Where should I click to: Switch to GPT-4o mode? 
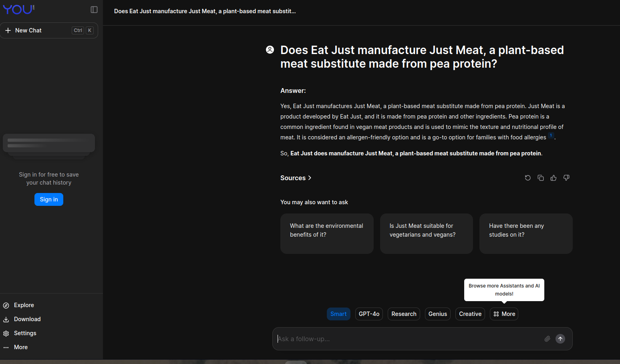369,314
